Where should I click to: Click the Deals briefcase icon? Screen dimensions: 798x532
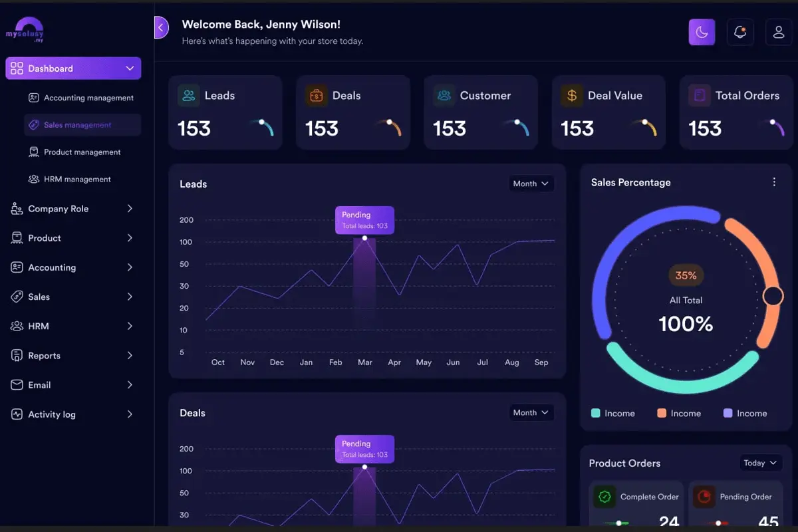[x=317, y=95]
